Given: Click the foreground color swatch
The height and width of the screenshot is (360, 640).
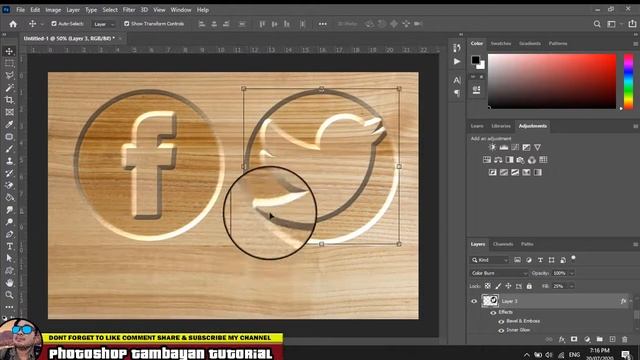Looking at the screenshot, I should pyautogui.click(x=475, y=60).
